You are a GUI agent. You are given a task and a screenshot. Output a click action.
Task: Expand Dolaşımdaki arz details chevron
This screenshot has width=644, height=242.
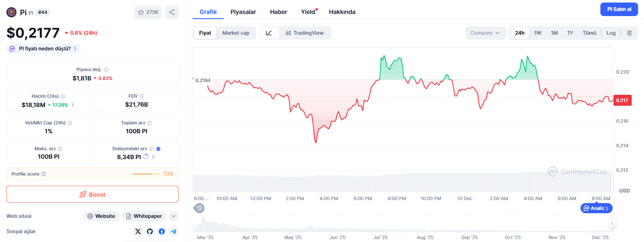(153, 157)
